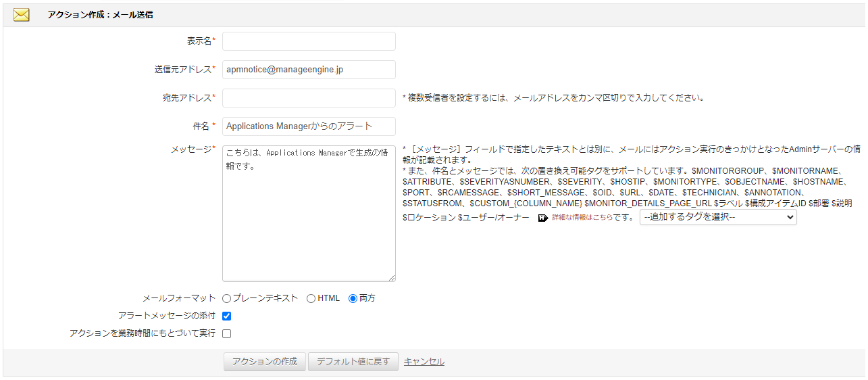
Task: Click the 件名 subject field
Action: click(x=309, y=126)
